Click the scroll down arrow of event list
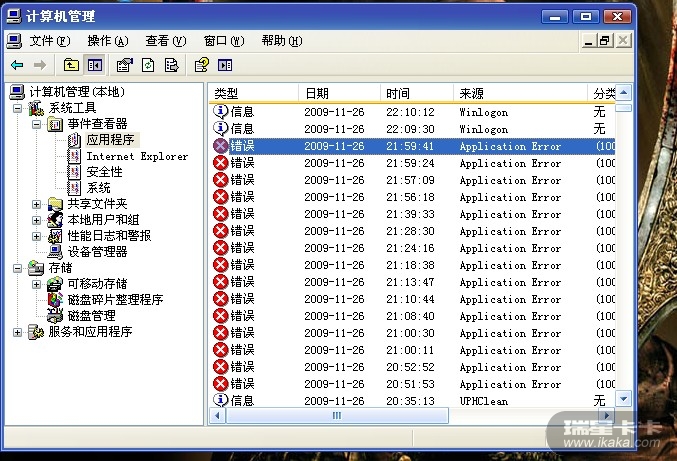677x461 pixels. click(x=623, y=398)
